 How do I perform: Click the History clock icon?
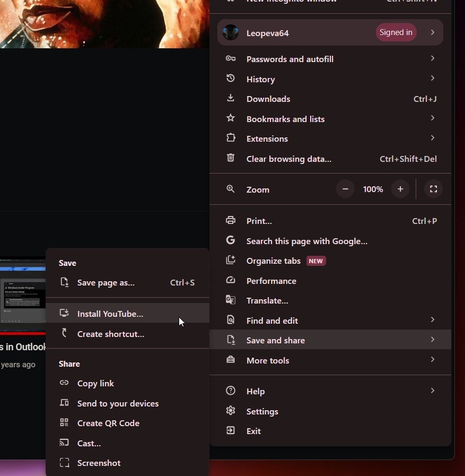tap(231, 79)
